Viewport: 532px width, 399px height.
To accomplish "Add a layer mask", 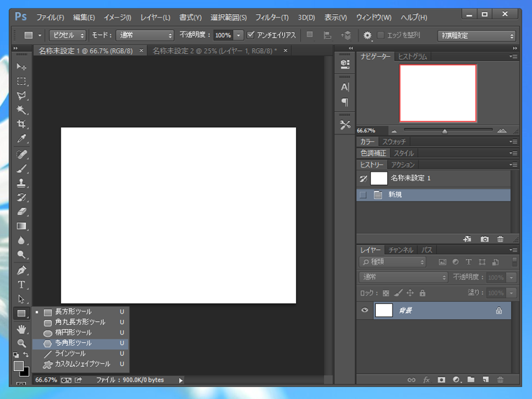I will click(x=441, y=379).
